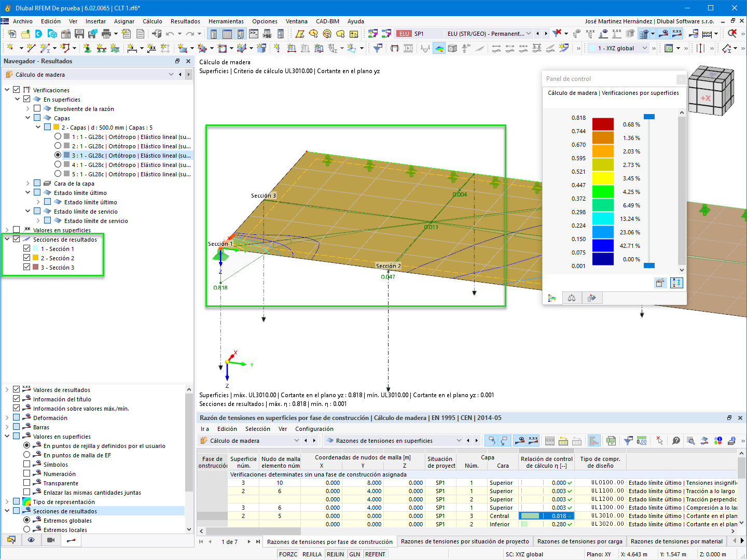Click the help question bubble icon in table toolbar
Viewport: 747px width, 560px height.
coord(676,441)
